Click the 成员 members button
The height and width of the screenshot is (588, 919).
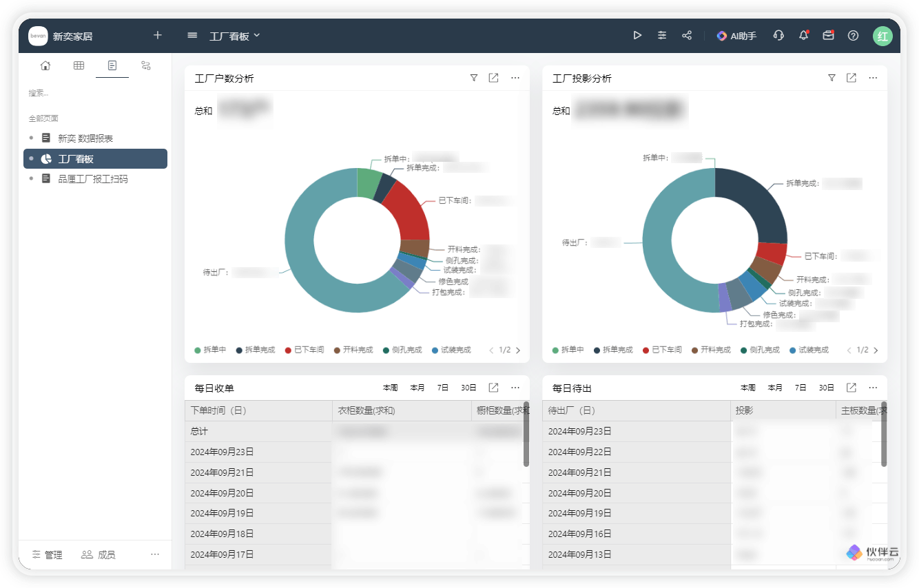click(98, 554)
